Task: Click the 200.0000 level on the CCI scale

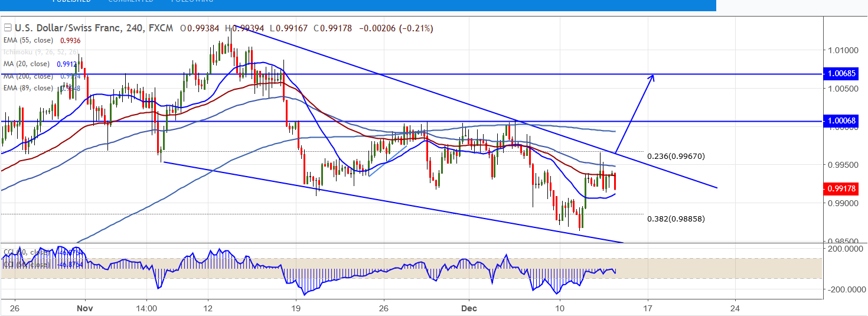Action: tap(843, 250)
